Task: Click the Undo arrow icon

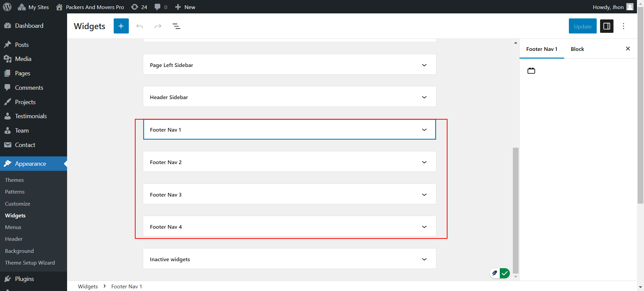Action: point(140,26)
